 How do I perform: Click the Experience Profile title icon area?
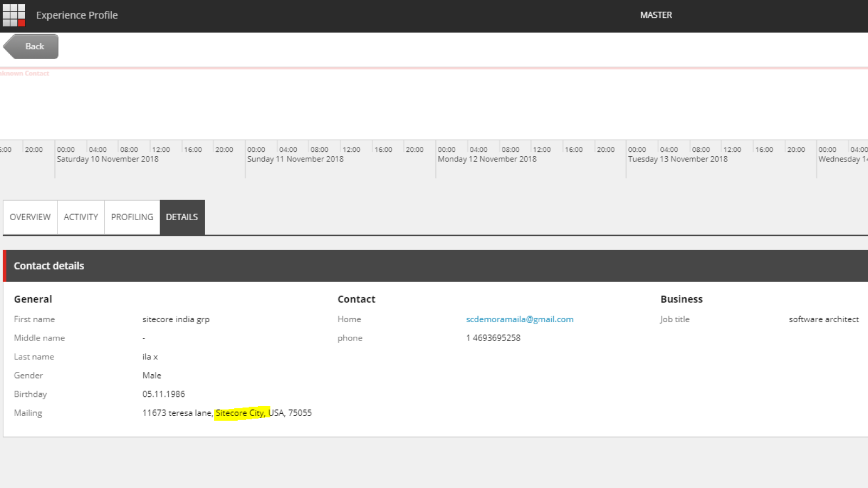(76, 15)
